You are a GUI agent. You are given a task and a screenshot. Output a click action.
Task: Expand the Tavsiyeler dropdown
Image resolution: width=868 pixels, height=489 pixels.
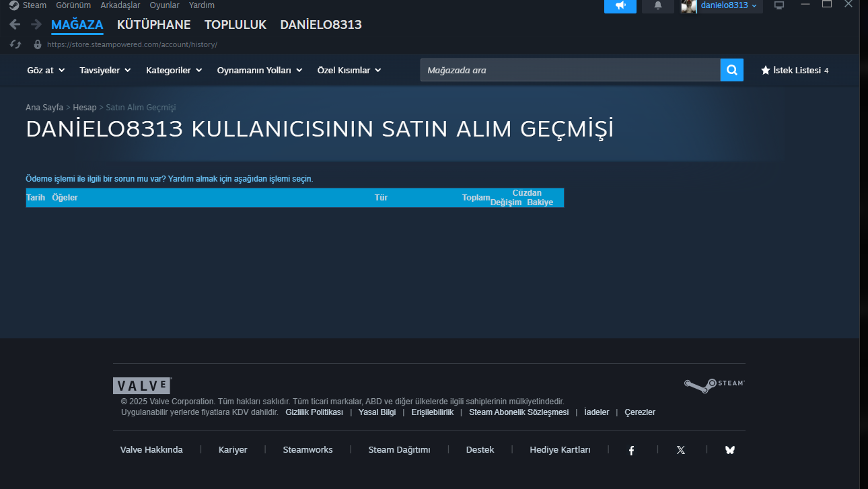pyautogui.click(x=105, y=70)
